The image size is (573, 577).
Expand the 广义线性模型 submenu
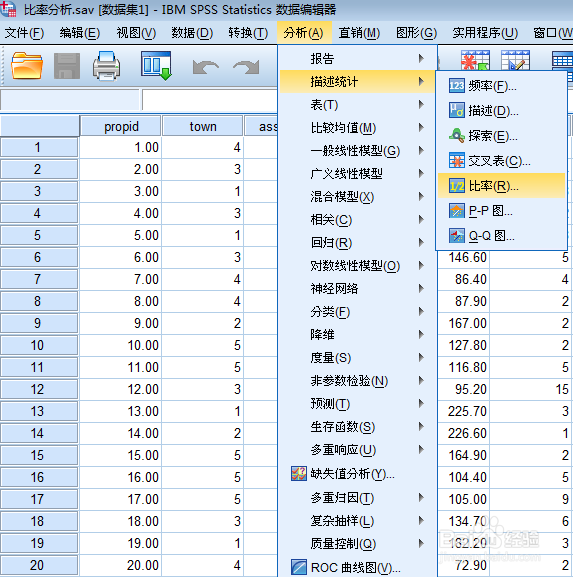coord(358,174)
